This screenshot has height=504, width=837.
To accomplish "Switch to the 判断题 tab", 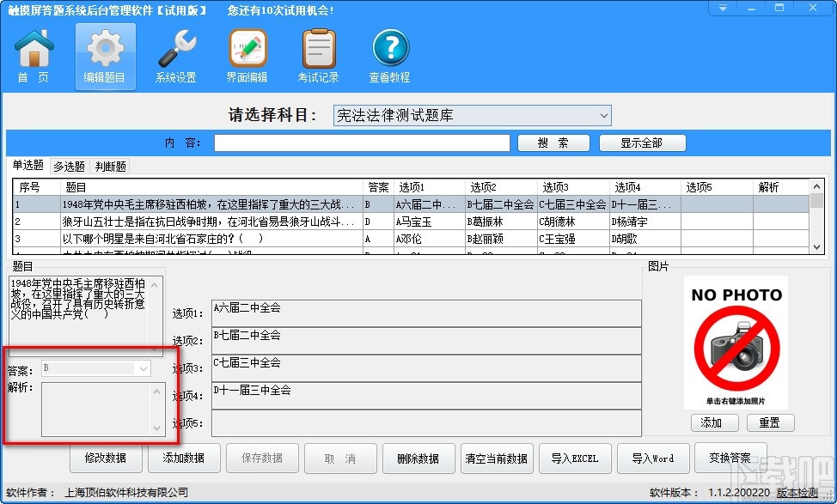I will 109,166.
